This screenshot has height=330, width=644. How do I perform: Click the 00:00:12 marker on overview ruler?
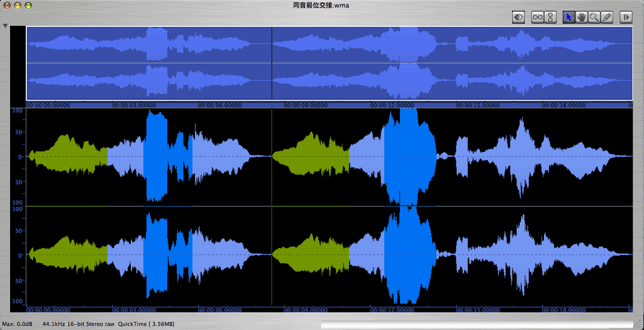click(x=392, y=105)
